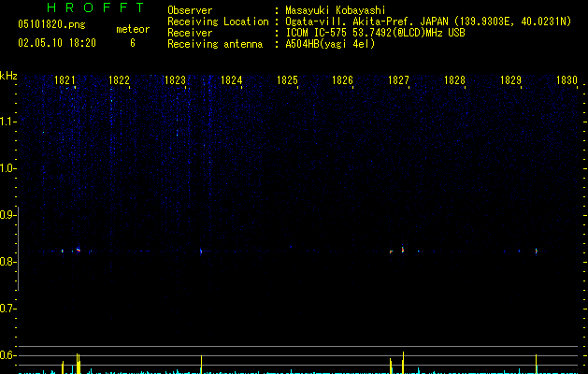Select antenna text A504HB(yagi 4el)

[x=330, y=44]
